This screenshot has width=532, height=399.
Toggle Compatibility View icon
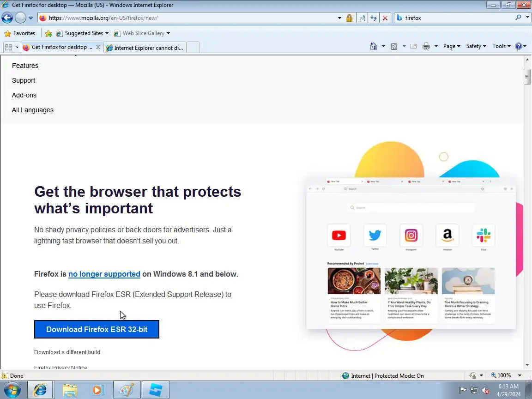(362, 18)
